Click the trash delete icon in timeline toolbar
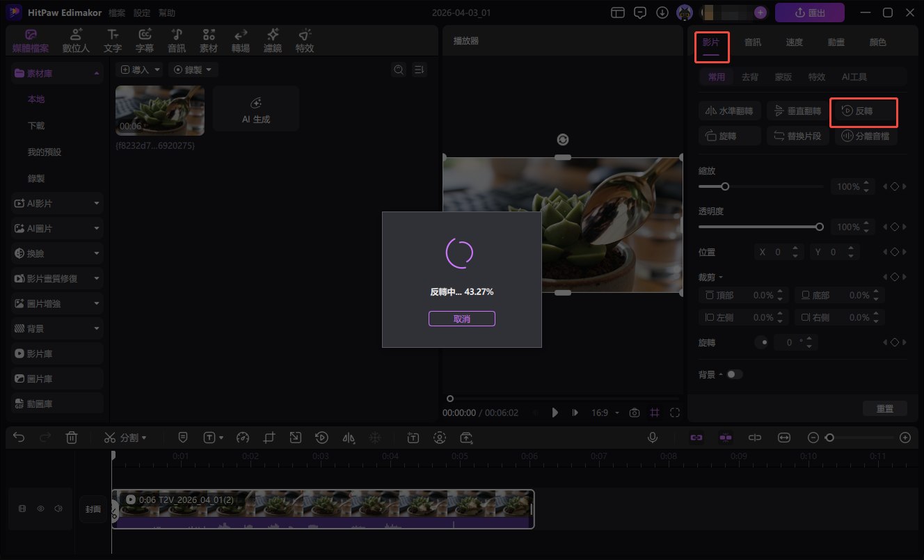Screen dimensions: 924x560 click(71, 438)
